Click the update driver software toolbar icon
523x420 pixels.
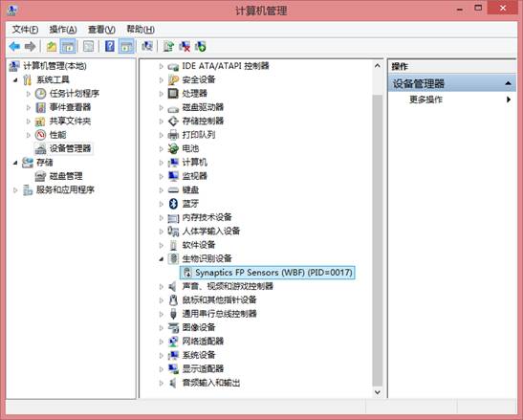click(168, 47)
